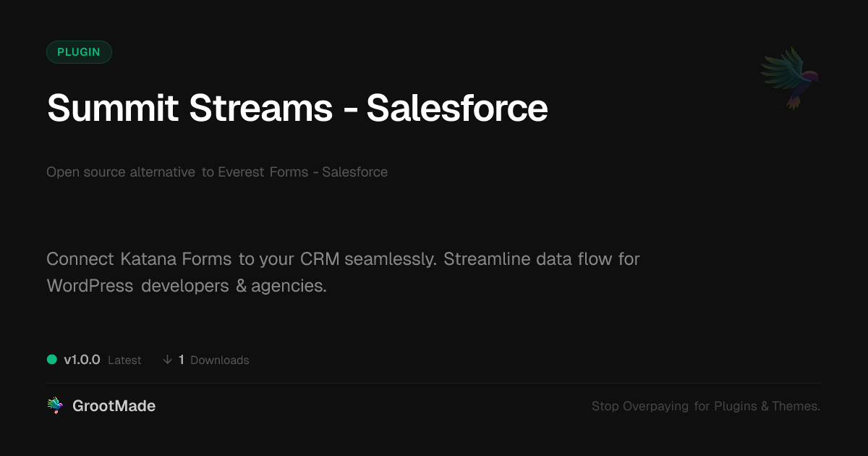Click the v1.0.0 version number
This screenshot has width=868, height=456.
pyautogui.click(x=82, y=360)
